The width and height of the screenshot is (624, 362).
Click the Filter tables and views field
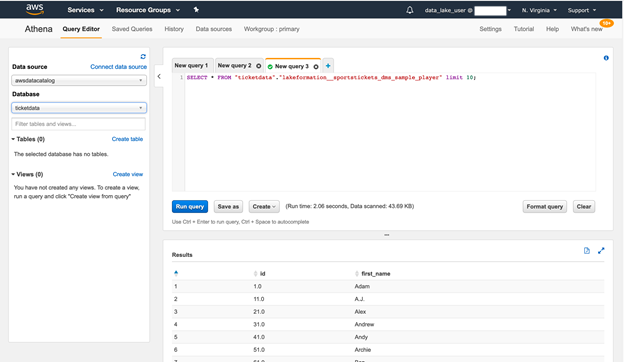(78, 124)
